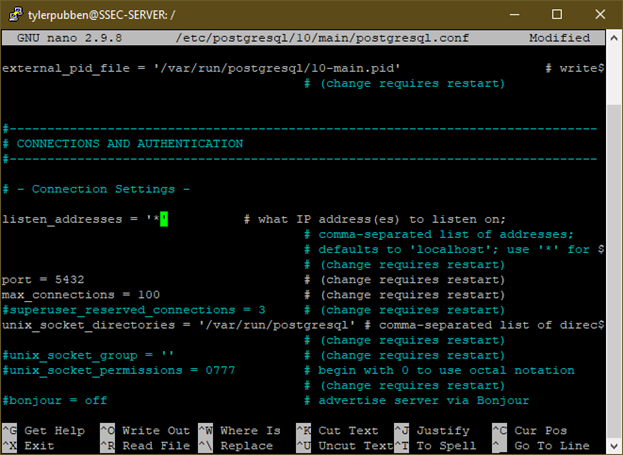Click the ^K Cut Text shortcut
This screenshot has width=623, height=455.
pos(338,431)
